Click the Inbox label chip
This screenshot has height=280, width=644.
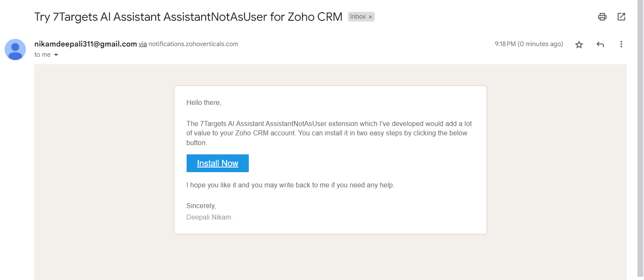[358, 17]
